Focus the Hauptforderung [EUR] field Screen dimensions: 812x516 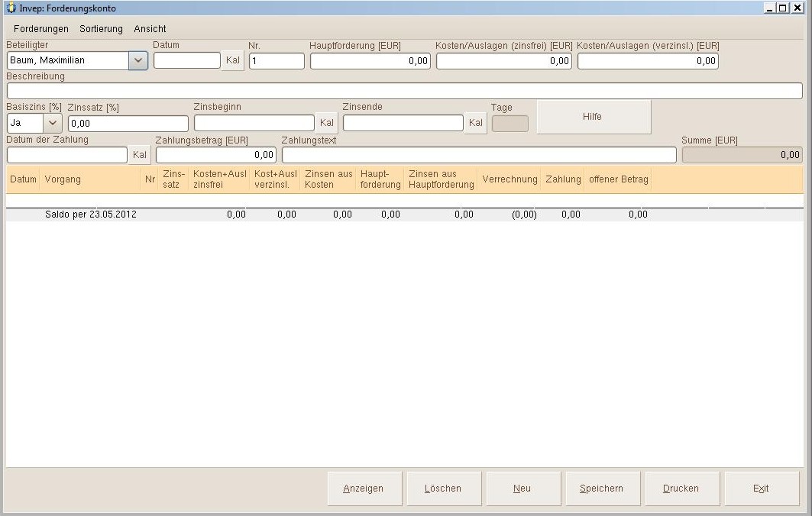tap(370, 61)
